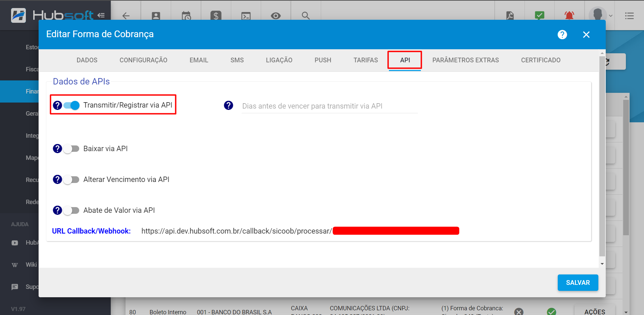The image size is (644, 315).
Task: Open the Wiki link in sidebar
Action: point(31,265)
